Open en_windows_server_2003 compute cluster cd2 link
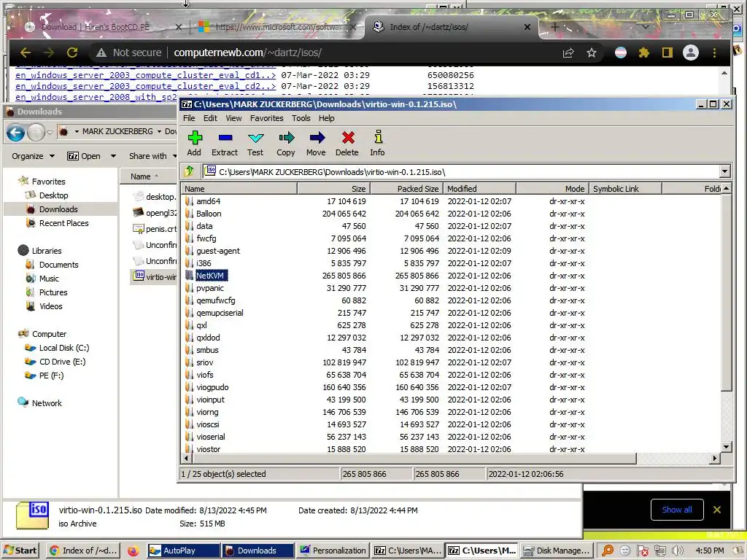Screen dimensions: 747x560 pyautogui.click(x=145, y=86)
